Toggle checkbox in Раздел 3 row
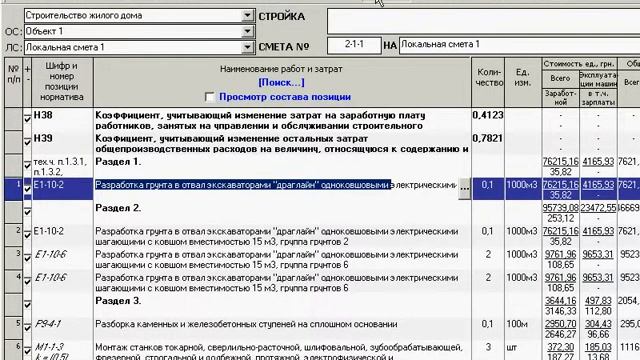640x360 pixels. tap(27, 305)
